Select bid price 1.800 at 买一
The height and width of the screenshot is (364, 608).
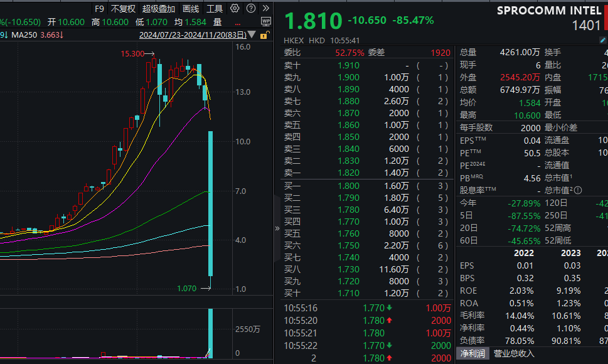[x=348, y=185]
